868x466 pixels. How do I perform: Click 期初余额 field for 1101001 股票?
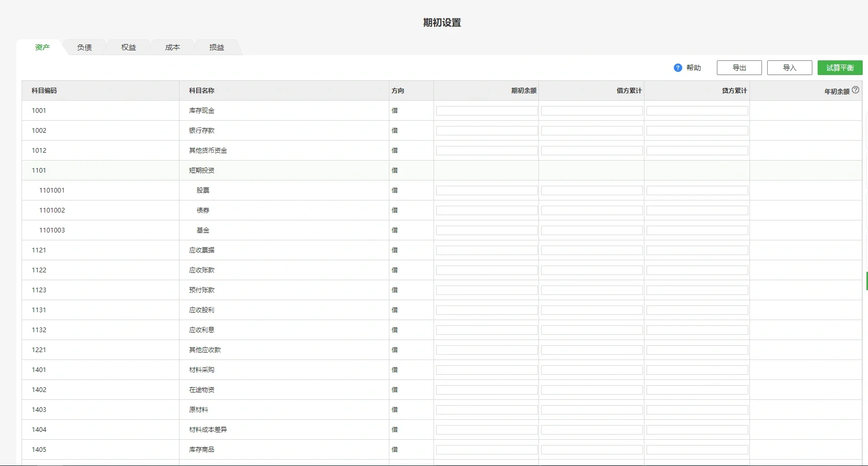(487, 190)
